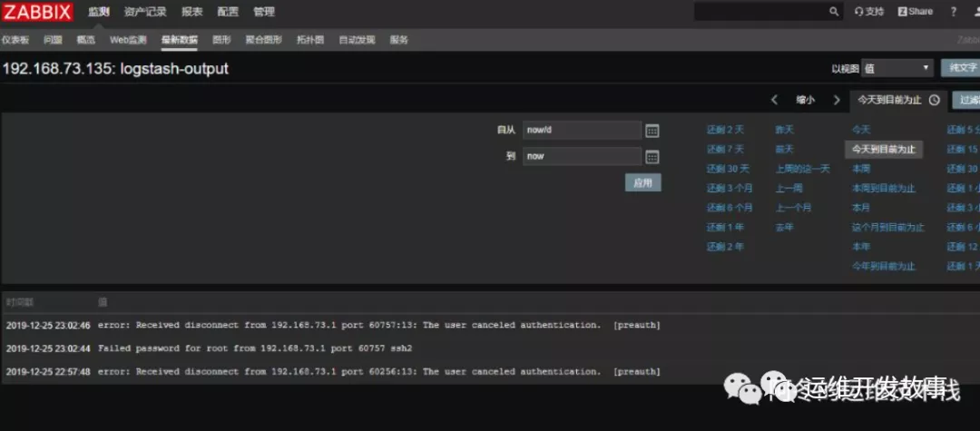Click the 22:57:48 log entry row
Viewport: 980px width, 431px height.
pos(490,372)
